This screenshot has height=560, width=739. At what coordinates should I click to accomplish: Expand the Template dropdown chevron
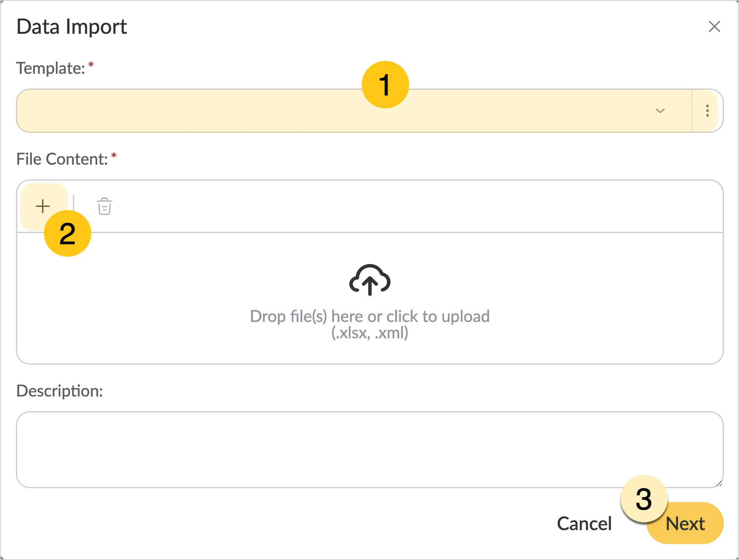coord(660,111)
